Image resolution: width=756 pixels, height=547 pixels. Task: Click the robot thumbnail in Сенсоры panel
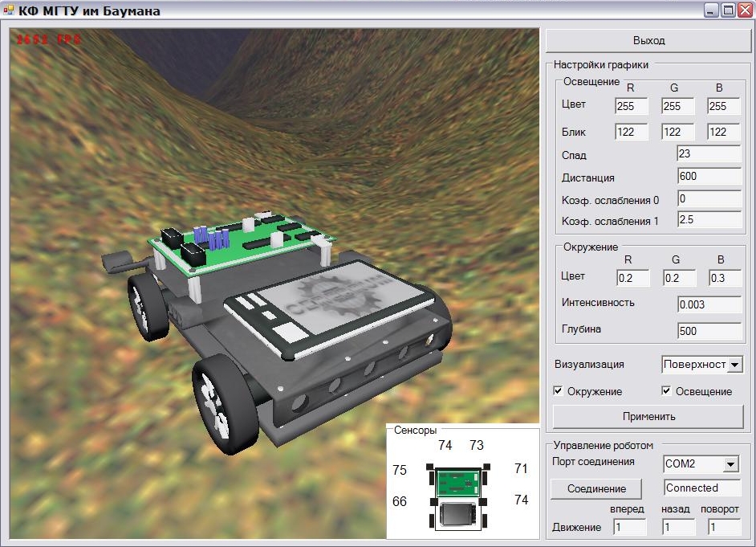tap(457, 496)
